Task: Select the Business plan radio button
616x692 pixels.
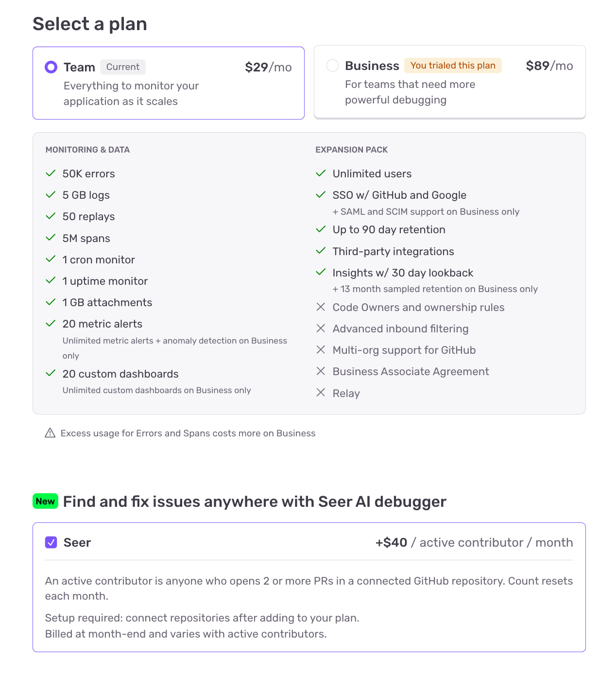Action: tap(332, 66)
